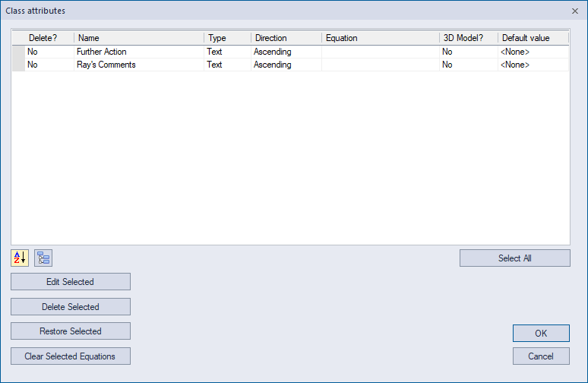This screenshot has width=588, height=383.
Task: Click empty Equation cell of Ray's Comments row
Action: [381, 65]
